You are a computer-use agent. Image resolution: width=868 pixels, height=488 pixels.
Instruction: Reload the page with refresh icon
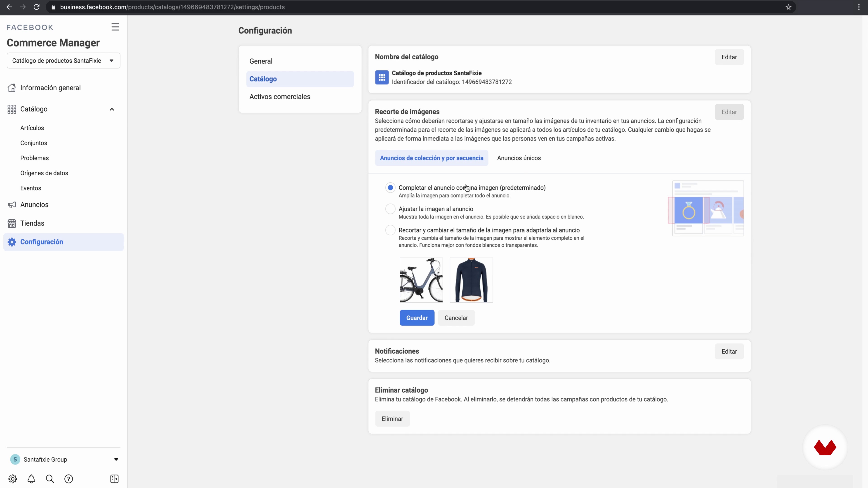[36, 7]
